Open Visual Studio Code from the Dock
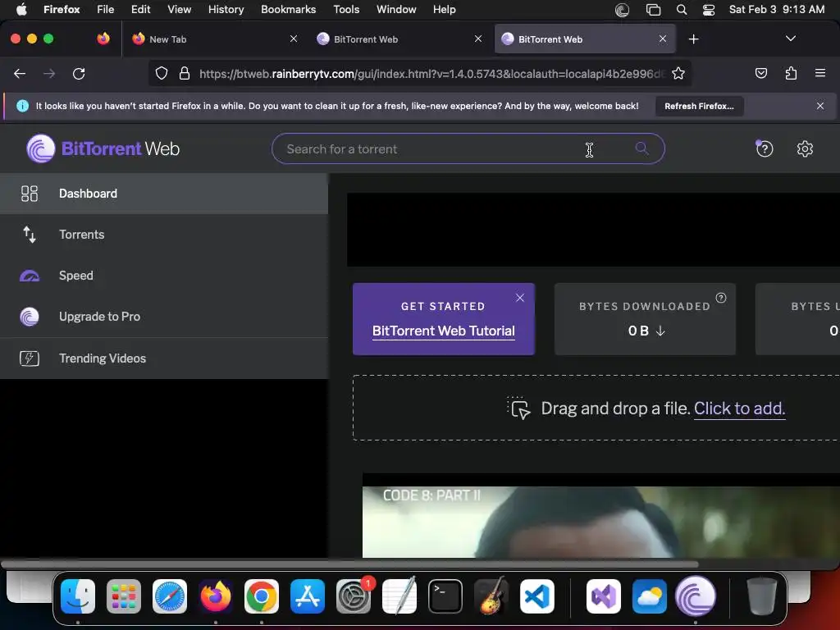The height and width of the screenshot is (630, 840). pos(536,596)
